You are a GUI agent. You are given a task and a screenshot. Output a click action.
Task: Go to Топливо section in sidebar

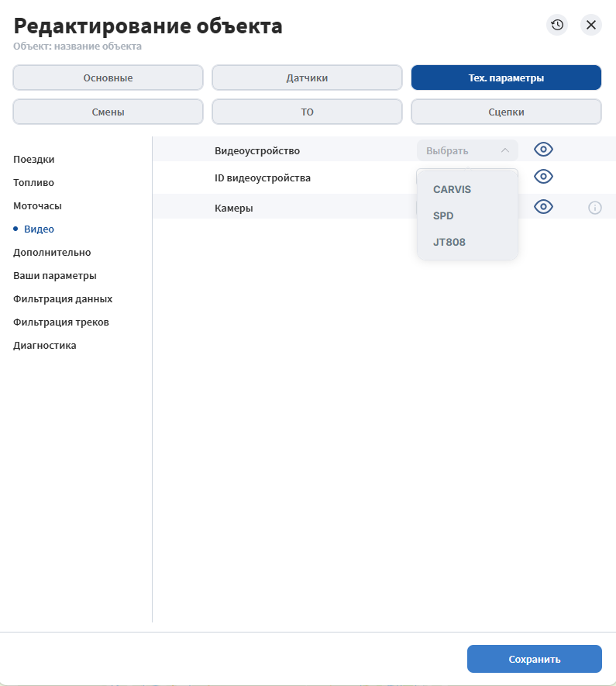click(x=33, y=182)
